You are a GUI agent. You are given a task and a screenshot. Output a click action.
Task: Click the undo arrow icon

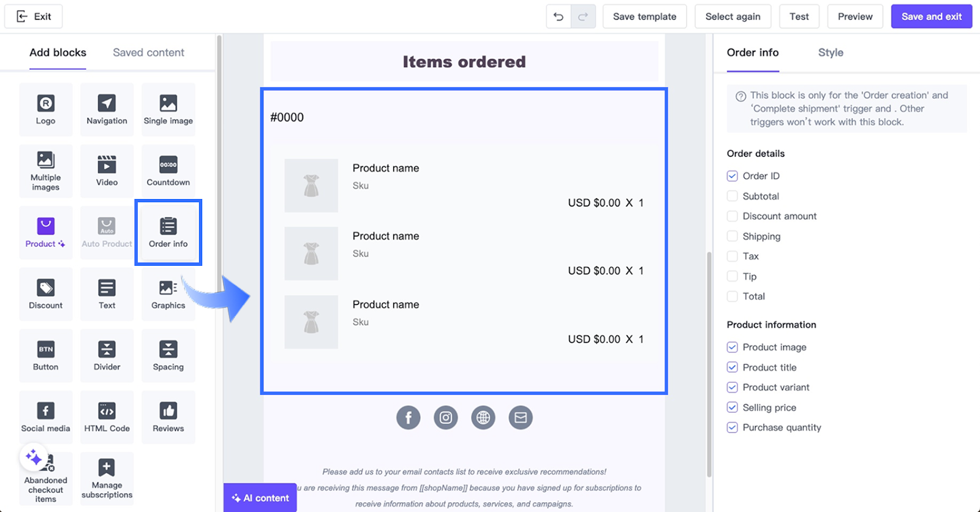click(559, 17)
